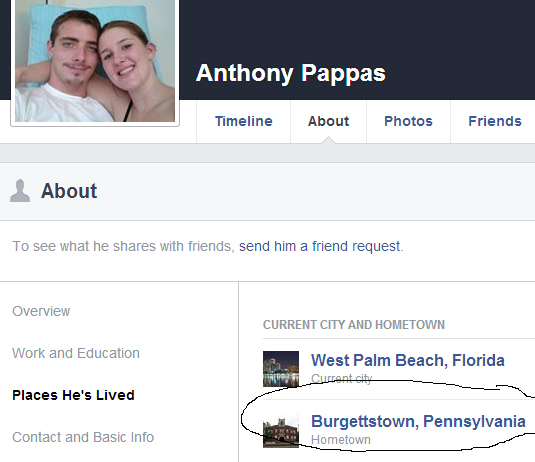The image size is (535, 462).
Task: Select Work and Education section
Action: click(x=76, y=353)
